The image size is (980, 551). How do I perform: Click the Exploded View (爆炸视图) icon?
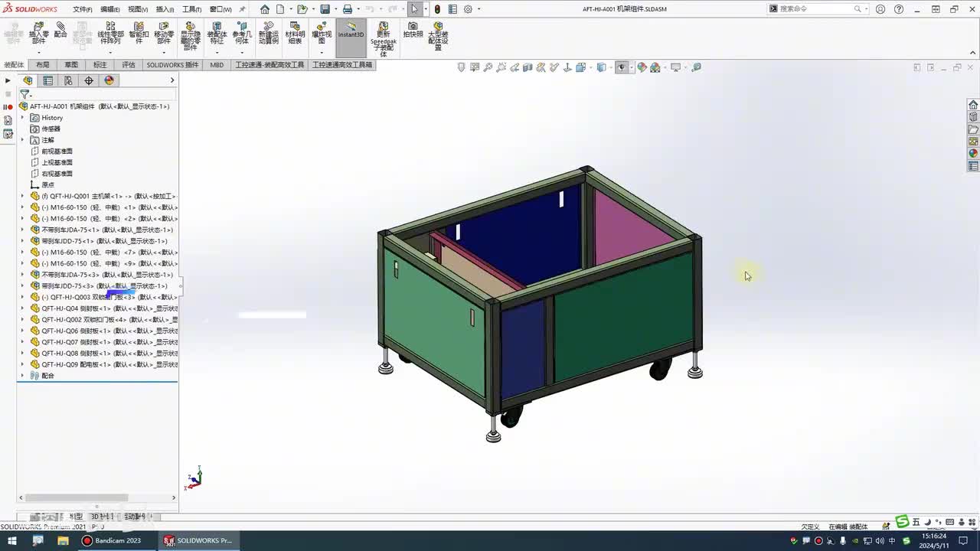coord(322,33)
